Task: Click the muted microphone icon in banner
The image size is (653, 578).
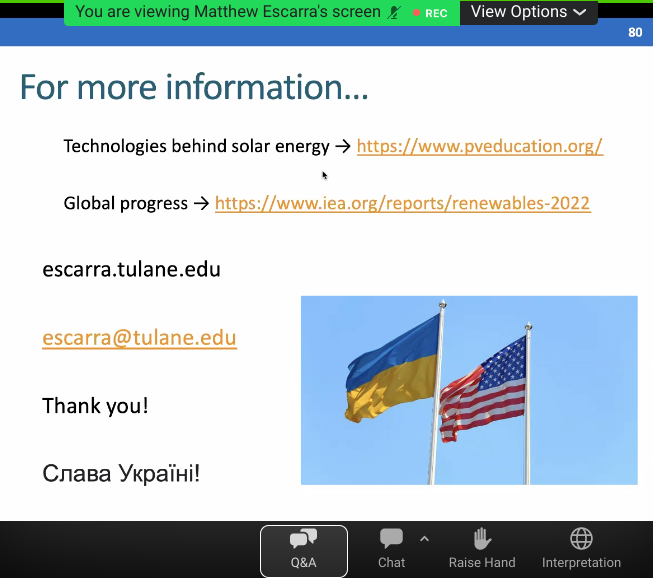Action: pyautogui.click(x=395, y=13)
